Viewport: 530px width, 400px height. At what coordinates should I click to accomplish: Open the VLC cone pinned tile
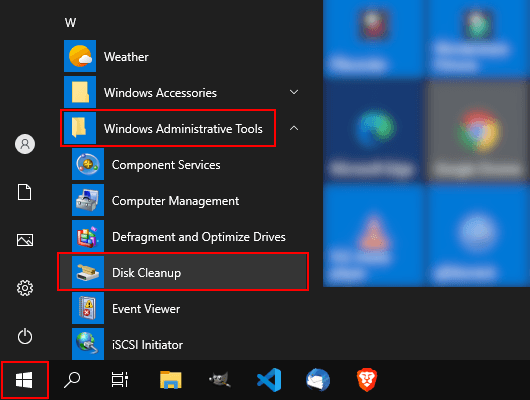(374, 235)
